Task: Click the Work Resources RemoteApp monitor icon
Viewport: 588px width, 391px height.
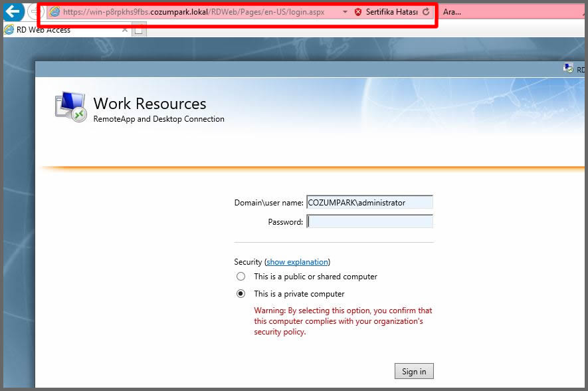Action: [71, 106]
